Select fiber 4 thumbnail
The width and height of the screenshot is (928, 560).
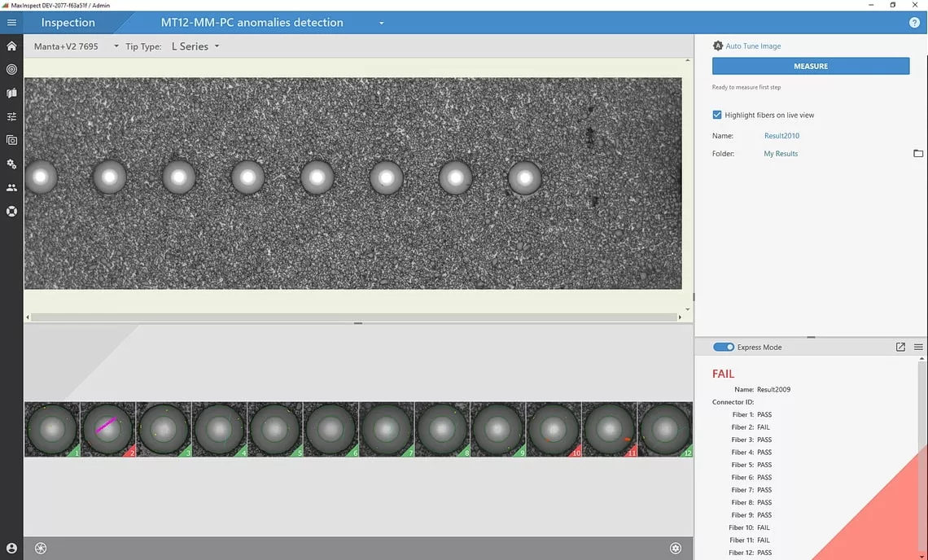pos(220,429)
